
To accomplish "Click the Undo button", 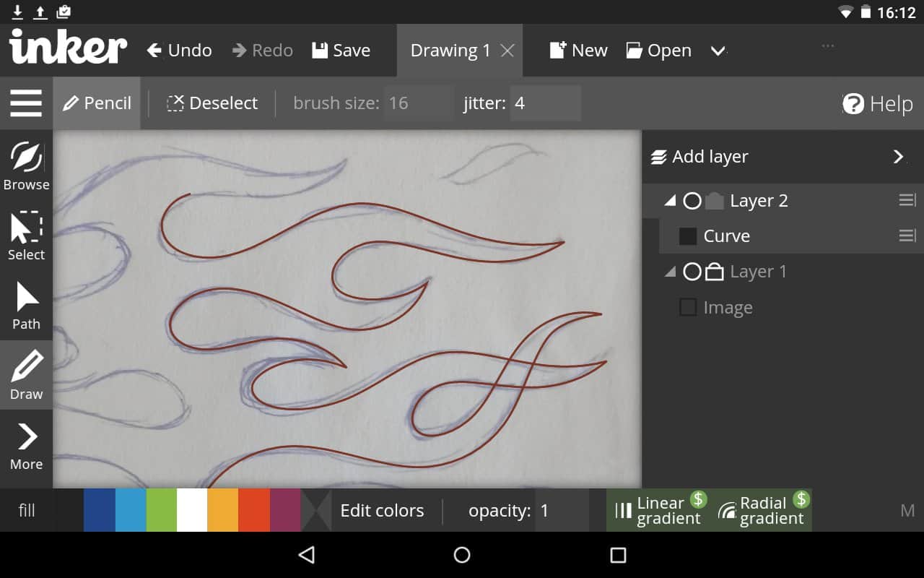I will pos(179,51).
